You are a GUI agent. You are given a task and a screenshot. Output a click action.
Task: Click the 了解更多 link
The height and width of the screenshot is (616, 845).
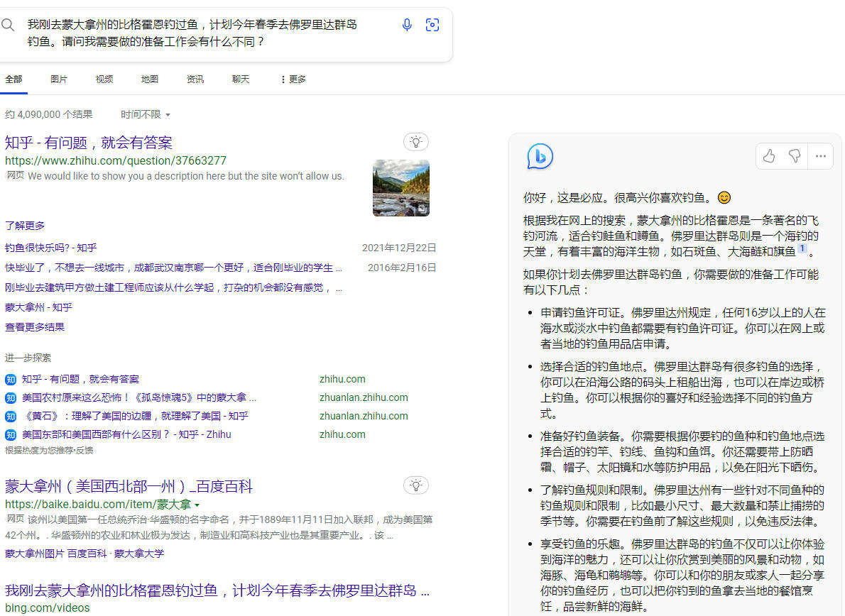click(25, 226)
